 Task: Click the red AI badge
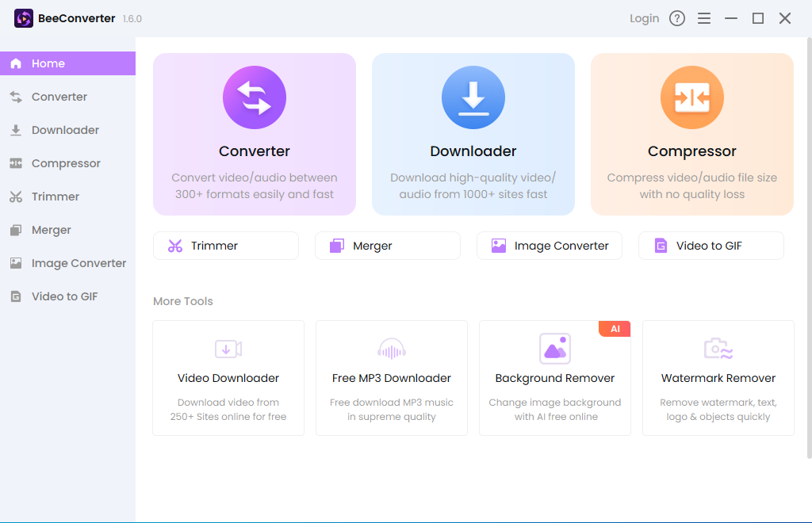coord(615,329)
